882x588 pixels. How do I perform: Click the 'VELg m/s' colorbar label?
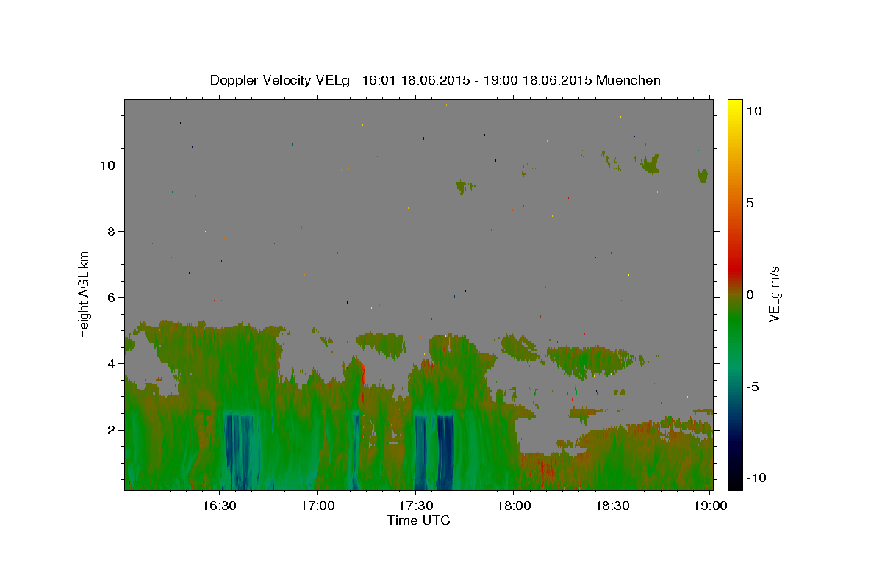coord(774,294)
